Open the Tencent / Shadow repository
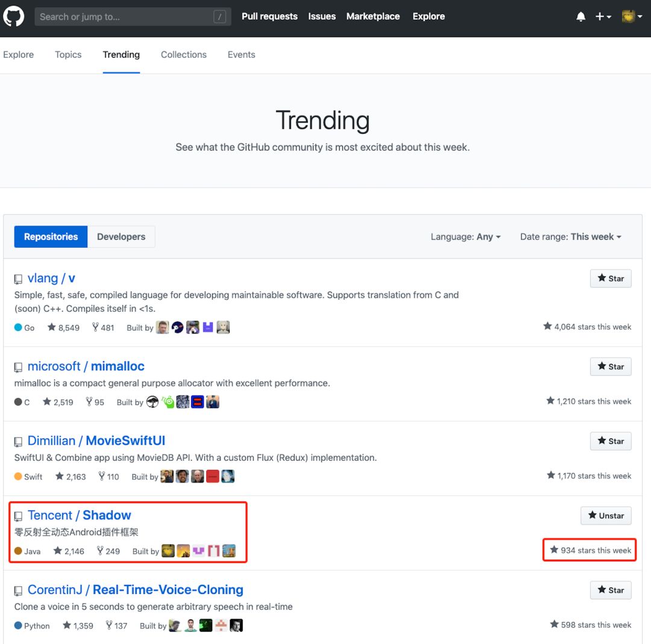Image resolution: width=651 pixels, height=644 pixels. (80, 516)
